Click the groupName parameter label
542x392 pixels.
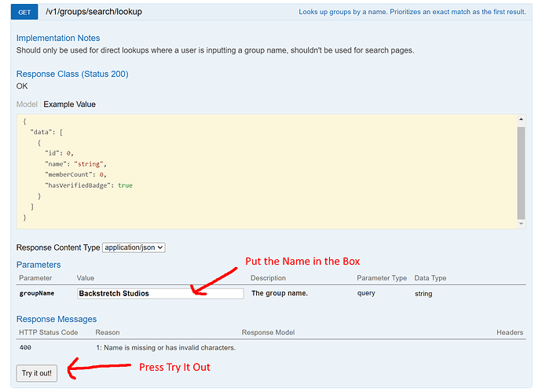coord(37,293)
